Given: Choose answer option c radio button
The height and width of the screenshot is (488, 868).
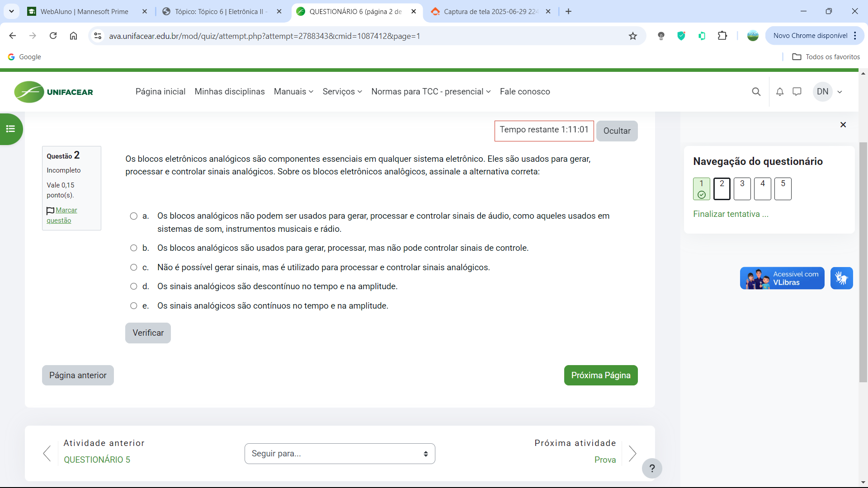Looking at the screenshot, I should [134, 267].
